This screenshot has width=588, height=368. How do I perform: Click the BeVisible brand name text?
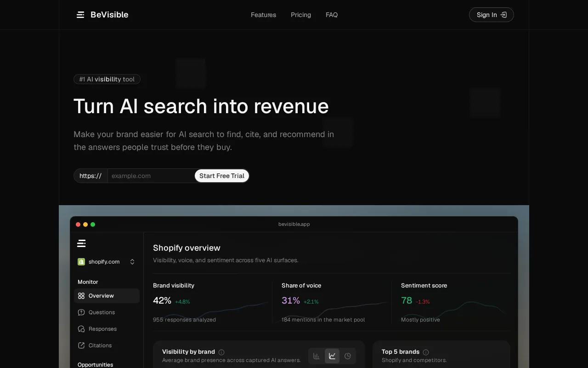pyautogui.click(x=109, y=15)
